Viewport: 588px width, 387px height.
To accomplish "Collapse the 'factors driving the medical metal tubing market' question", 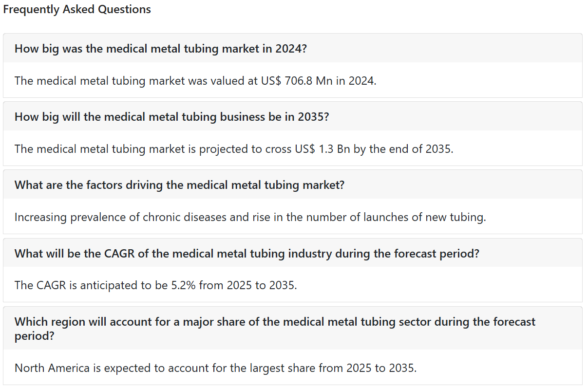I will click(292, 184).
